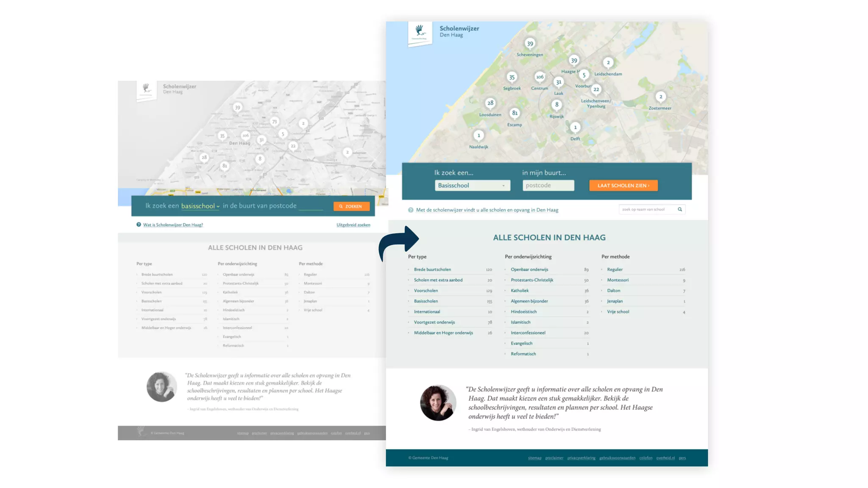Select the Zoetermeer map marker 2
Image resolution: width=868 pixels, height=488 pixels.
coord(660,97)
